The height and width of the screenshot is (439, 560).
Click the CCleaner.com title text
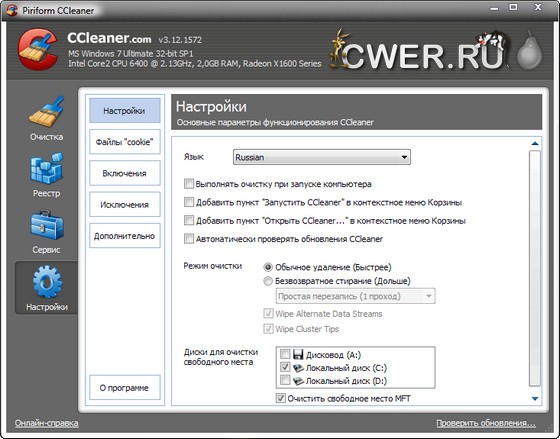point(109,38)
